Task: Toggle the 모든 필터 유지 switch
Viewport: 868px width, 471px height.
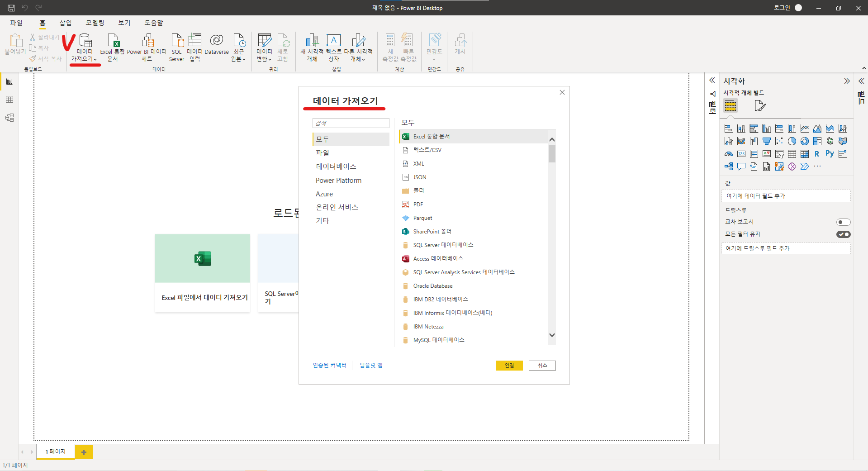Action: click(843, 234)
